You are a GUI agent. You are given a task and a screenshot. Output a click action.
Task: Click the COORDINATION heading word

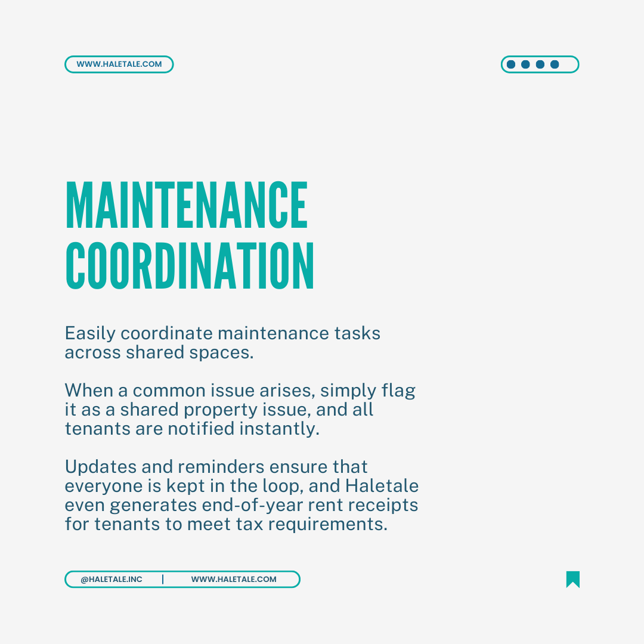pyautogui.click(x=190, y=265)
